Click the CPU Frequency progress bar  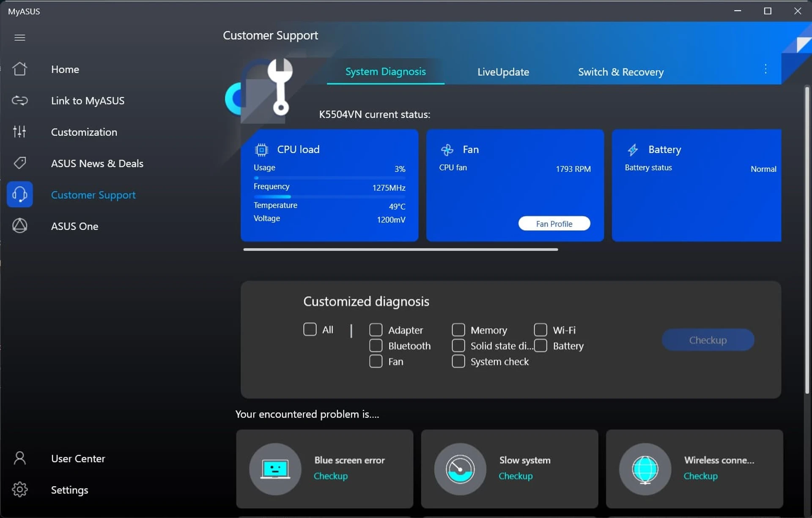point(329,197)
